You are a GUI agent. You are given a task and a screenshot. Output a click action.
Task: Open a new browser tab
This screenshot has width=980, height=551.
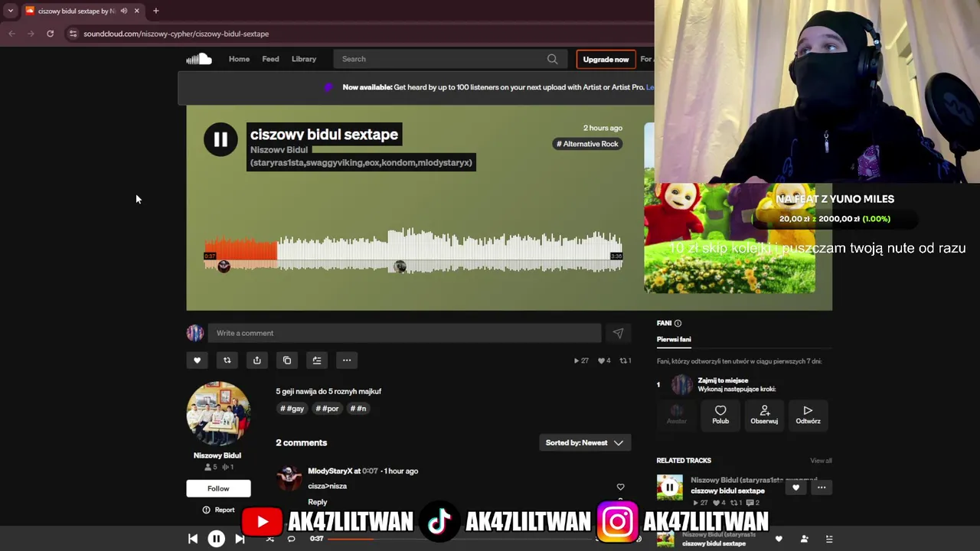pos(155,11)
